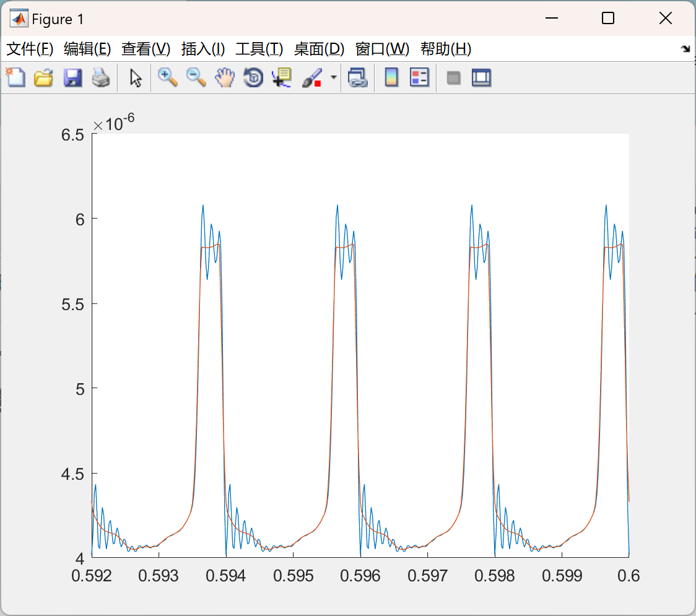
Task: Select the Edit Plot arrow tool
Action: pyautogui.click(x=136, y=77)
